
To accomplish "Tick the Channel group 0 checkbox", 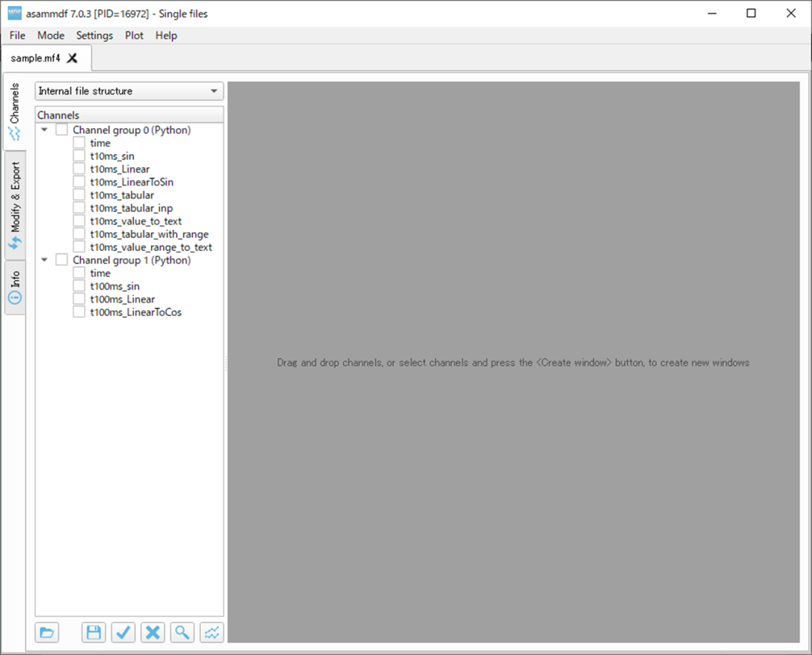I will [62, 130].
